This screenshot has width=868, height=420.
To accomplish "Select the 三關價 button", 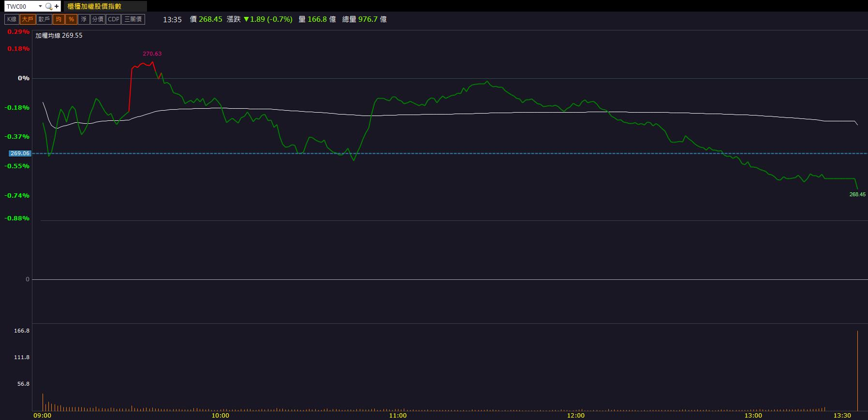I will 133,19.
